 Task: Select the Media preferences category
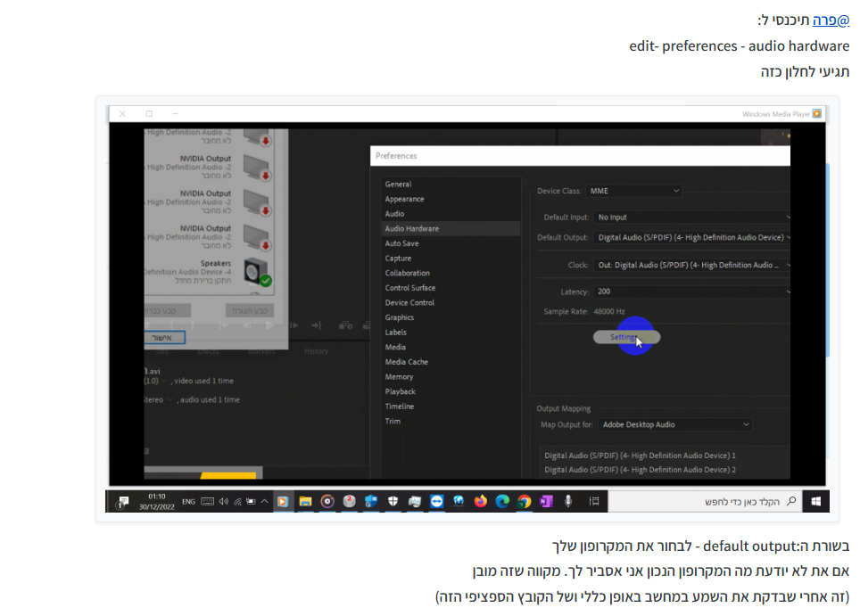[395, 347]
